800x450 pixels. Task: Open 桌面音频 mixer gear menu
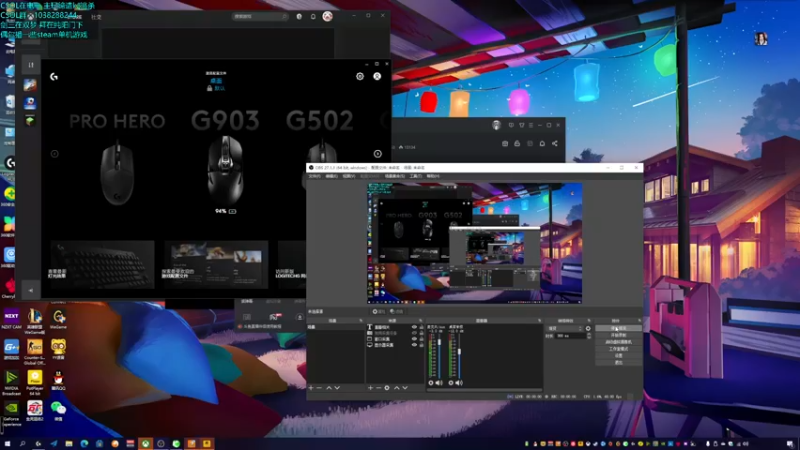tap(451, 383)
